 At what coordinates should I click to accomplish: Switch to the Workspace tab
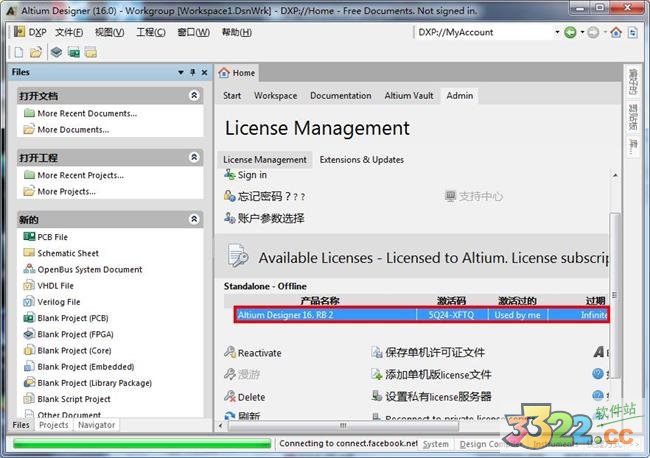pyautogui.click(x=276, y=96)
